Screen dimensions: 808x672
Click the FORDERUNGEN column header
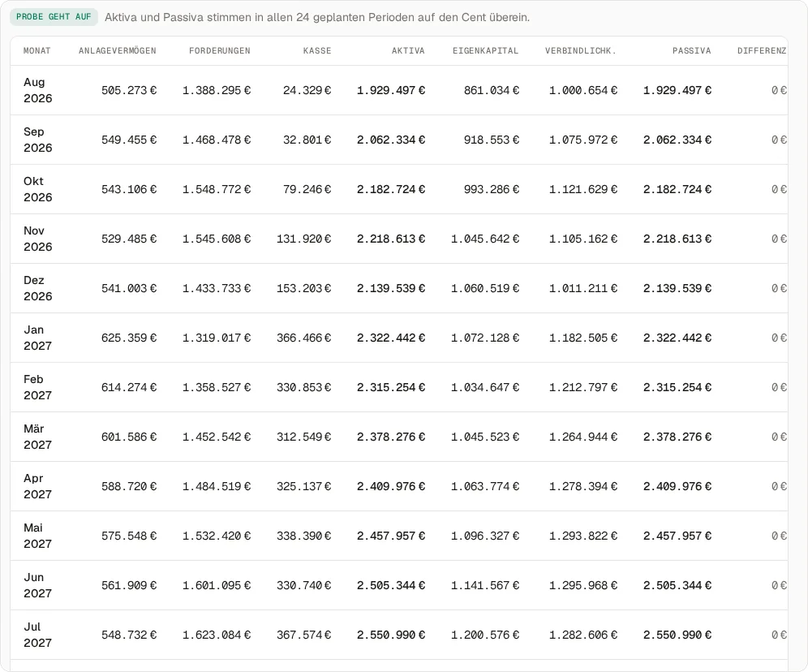pos(220,50)
